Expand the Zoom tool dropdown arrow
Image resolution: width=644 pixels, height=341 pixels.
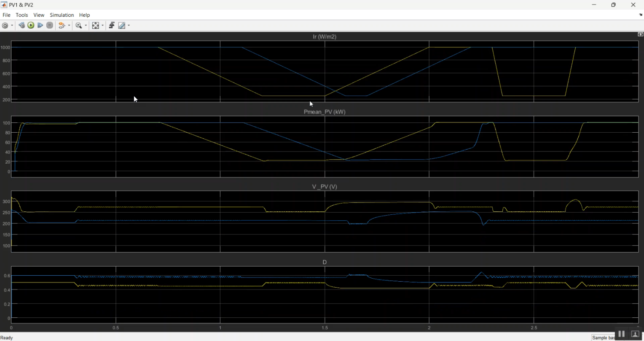[86, 25]
